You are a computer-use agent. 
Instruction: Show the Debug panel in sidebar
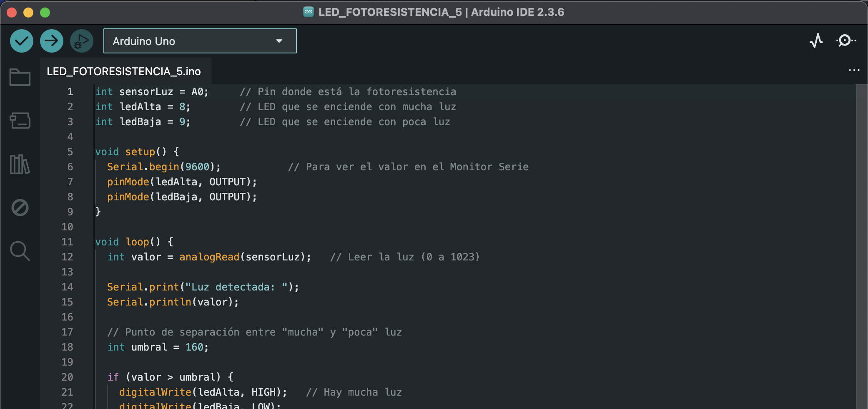[20, 208]
